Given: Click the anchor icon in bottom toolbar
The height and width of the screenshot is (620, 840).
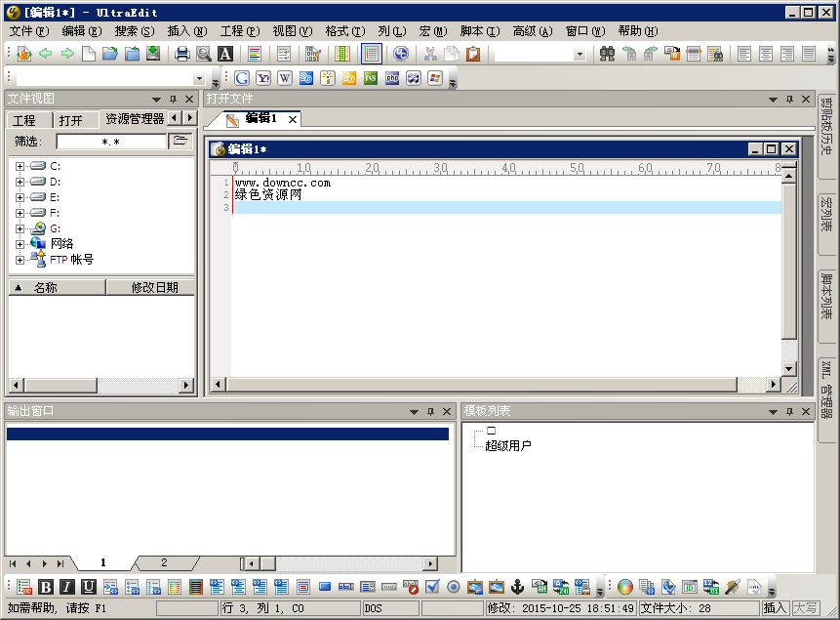Looking at the screenshot, I should click(518, 587).
